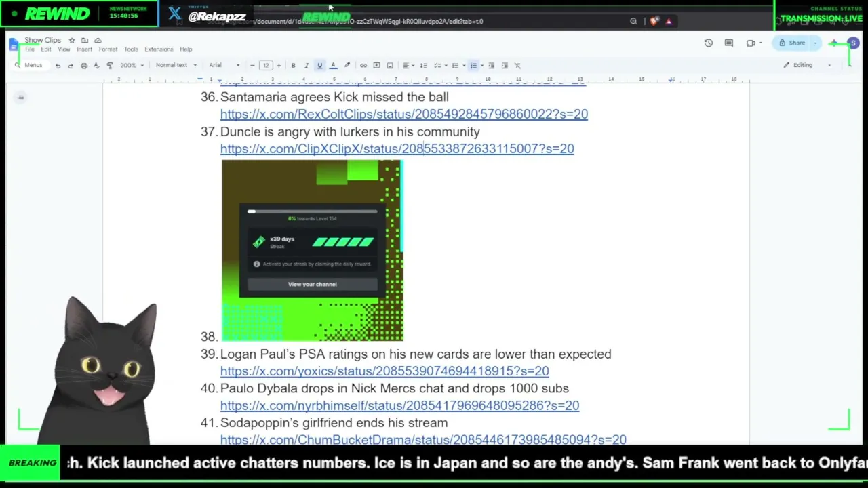Open the Tools menu
This screenshot has height=488, width=868.
pos(131,49)
